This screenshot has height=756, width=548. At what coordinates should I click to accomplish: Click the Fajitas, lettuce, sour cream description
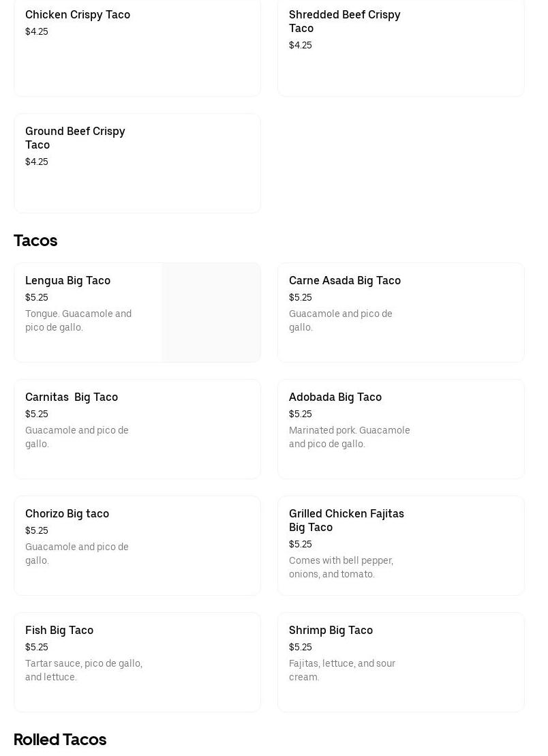point(341,671)
